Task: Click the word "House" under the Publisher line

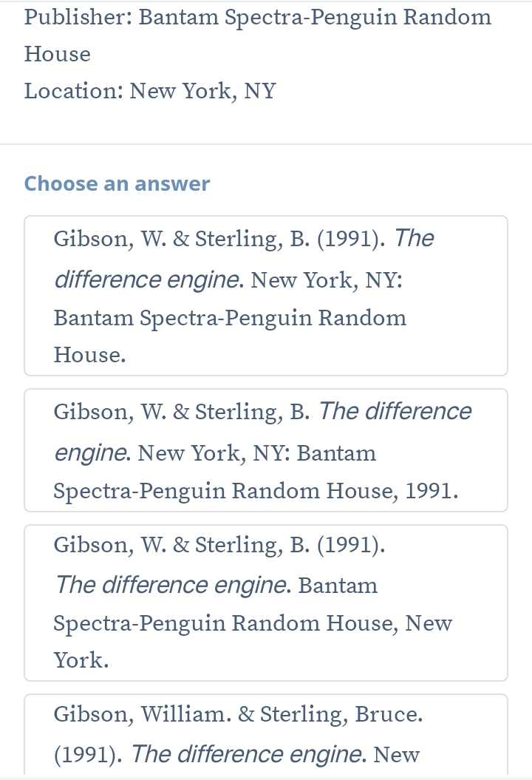Action: tap(58, 54)
